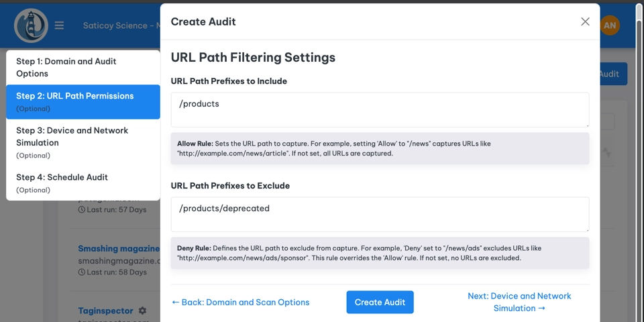Click the lighthouse logo in header
Image resolution: width=644 pixels, height=322 pixels.
[31, 25]
